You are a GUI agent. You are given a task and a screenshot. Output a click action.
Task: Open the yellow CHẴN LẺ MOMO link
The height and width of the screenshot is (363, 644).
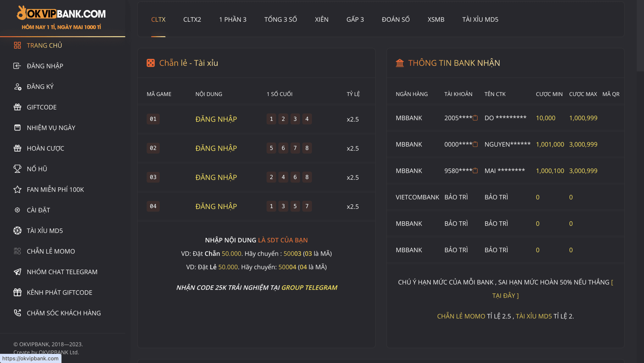[x=461, y=316]
